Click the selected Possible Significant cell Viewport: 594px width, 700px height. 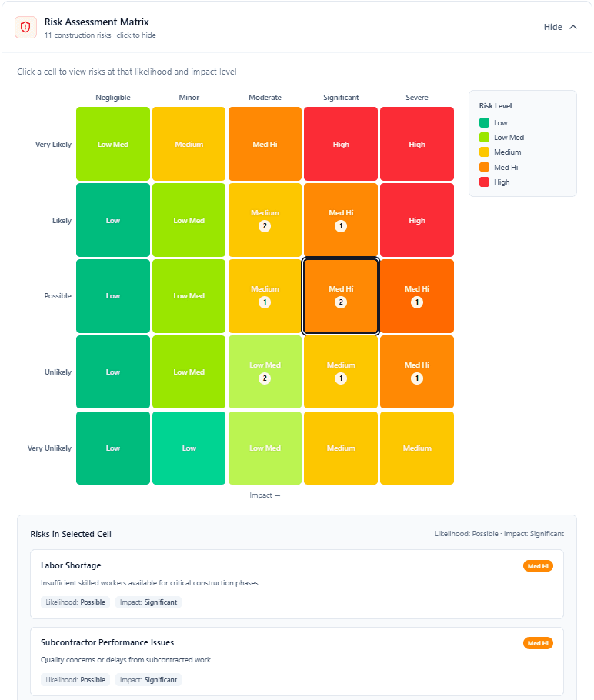tap(340, 295)
